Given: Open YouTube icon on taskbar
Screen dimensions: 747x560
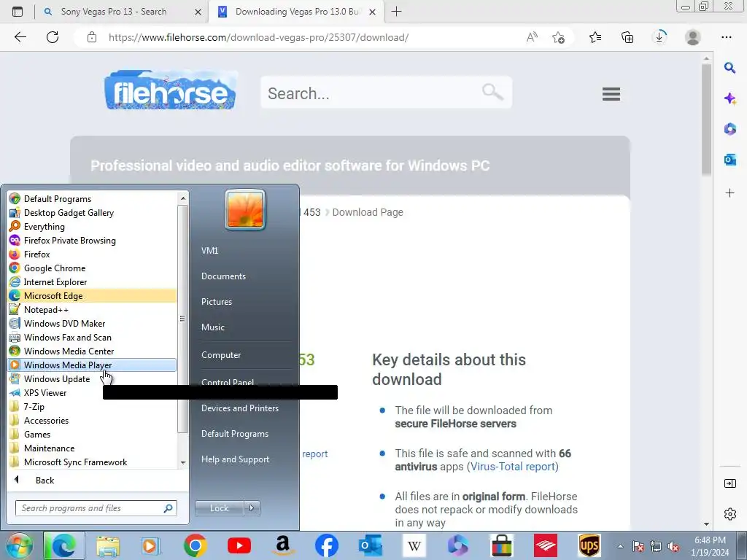Looking at the screenshot, I should click(x=239, y=545).
